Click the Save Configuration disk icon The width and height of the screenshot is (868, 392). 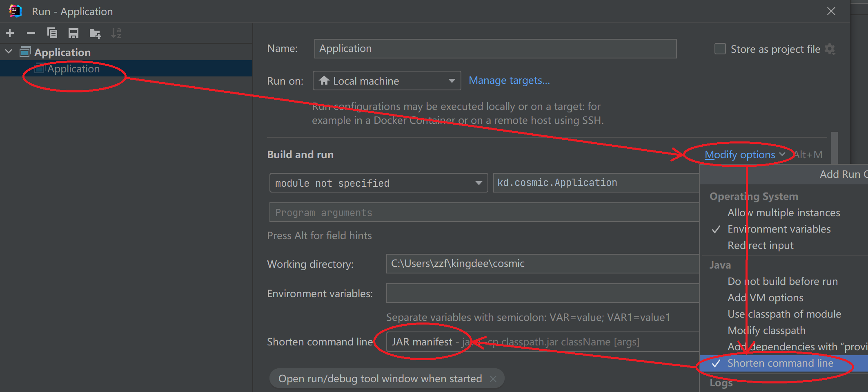click(73, 33)
